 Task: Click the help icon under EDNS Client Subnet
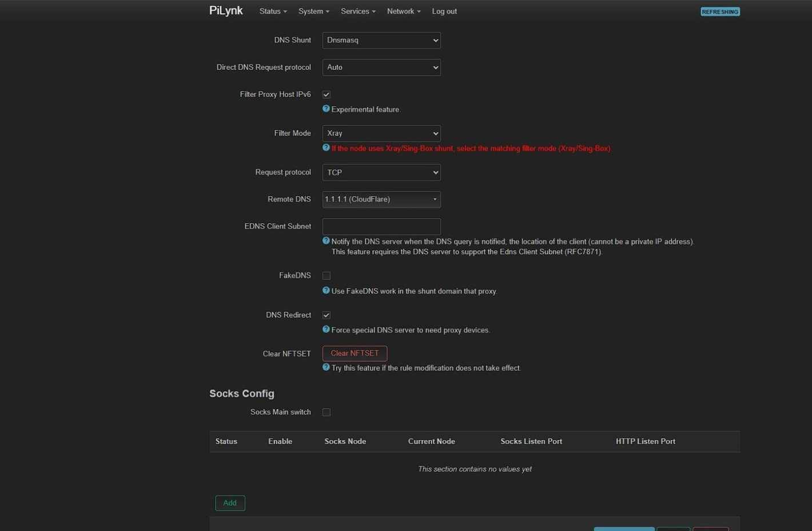click(326, 241)
